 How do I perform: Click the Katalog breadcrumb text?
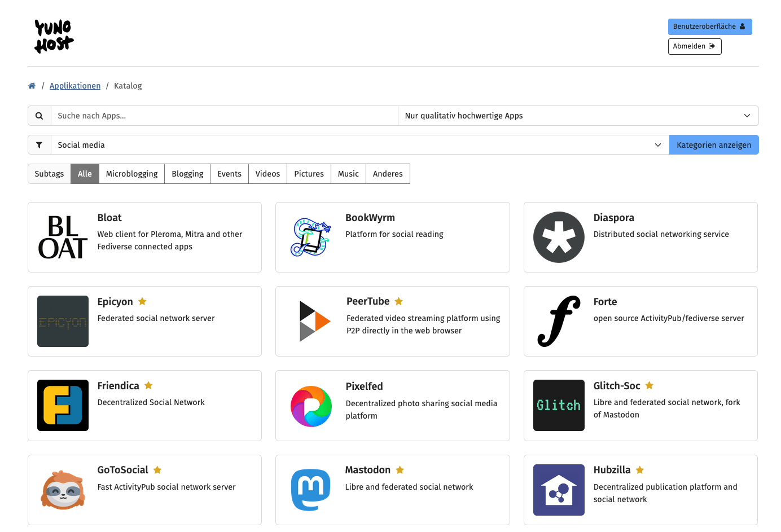pos(128,86)
